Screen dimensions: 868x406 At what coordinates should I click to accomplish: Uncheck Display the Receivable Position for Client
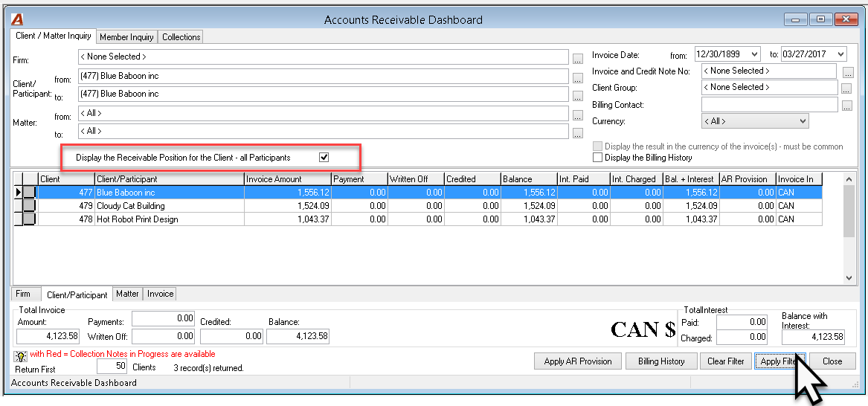point(324,158)
